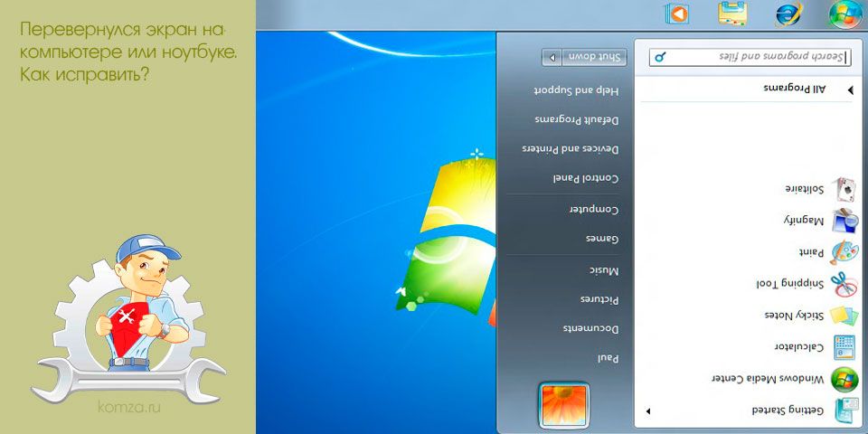Launch the Windows Media Center icon
This screenshot has width=868, height=434.
[x=845, y=379]
